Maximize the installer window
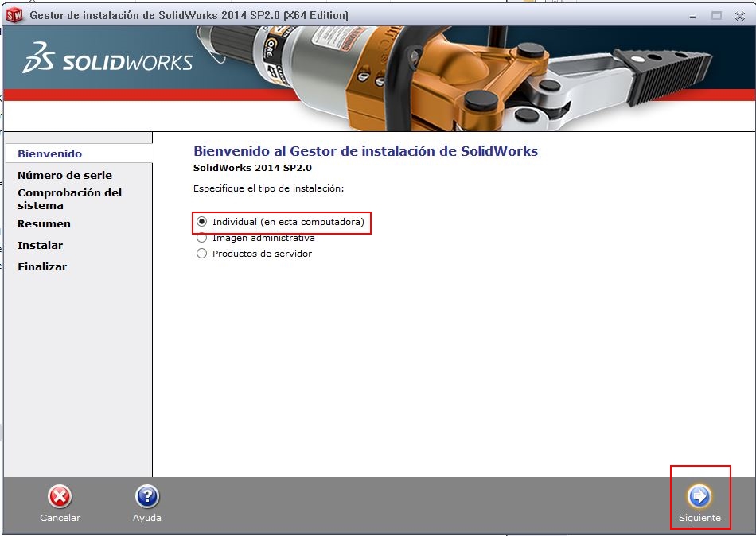 716,15
